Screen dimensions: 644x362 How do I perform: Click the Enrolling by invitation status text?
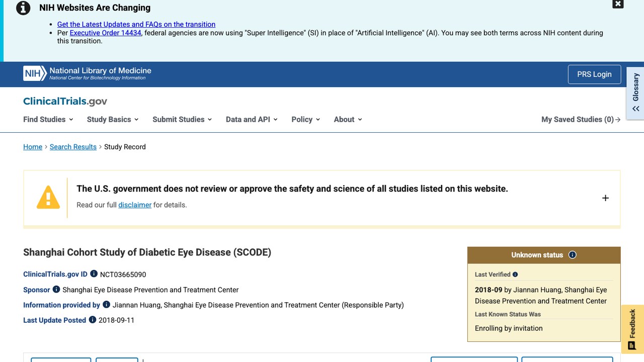(x=509, y=328)
